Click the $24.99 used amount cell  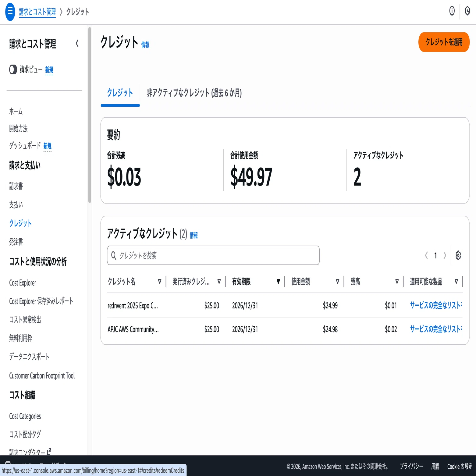coord(330,305)
